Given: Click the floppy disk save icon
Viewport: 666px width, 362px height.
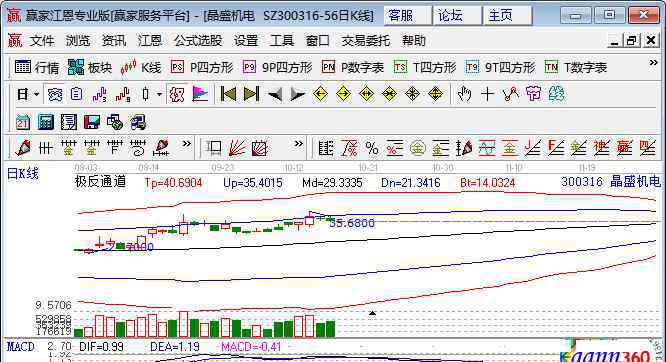Looking at the screenshot, I should click(x=92, y=122).
